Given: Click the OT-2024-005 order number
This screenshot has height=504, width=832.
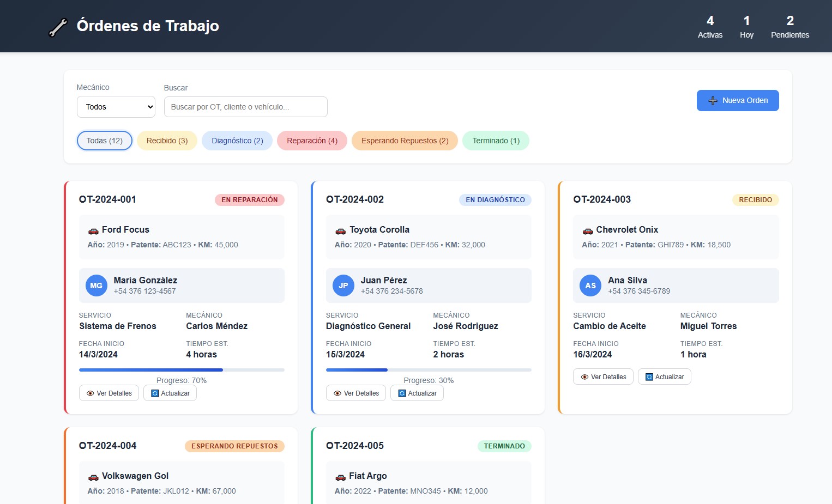Looking at the screenshot, I should click(x=355, y=446).
